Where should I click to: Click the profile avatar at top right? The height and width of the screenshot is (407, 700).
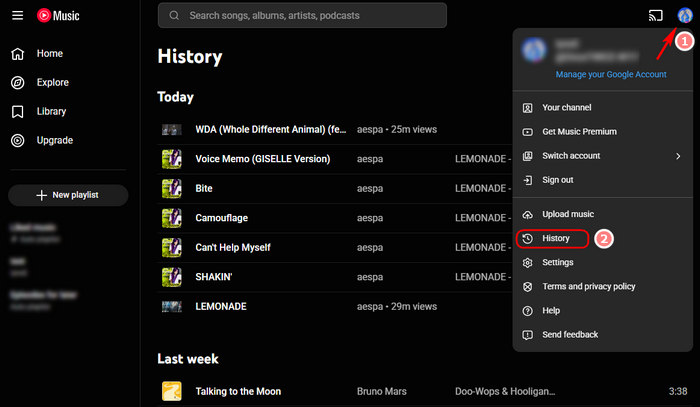tap(685, 15)
